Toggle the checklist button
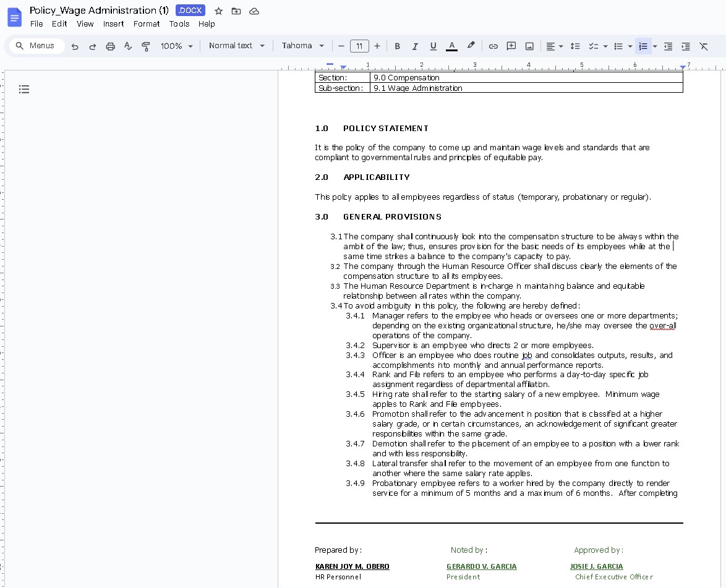The height and width of the screenshot is (588, 726). click(594, 46)
